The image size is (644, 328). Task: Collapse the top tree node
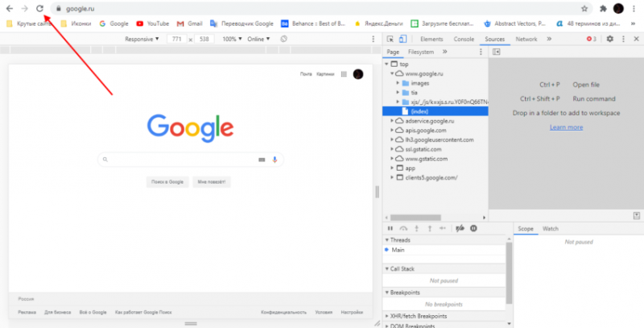point(386,64)
